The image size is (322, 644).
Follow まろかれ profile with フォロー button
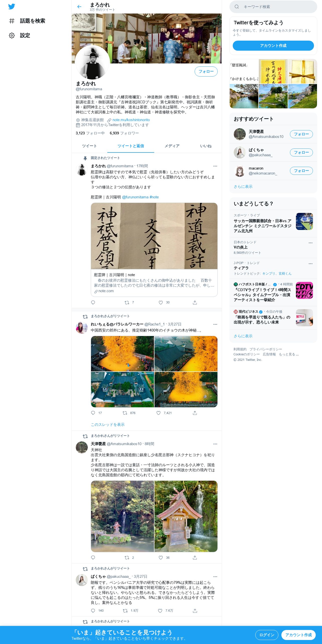coord(206,71)
